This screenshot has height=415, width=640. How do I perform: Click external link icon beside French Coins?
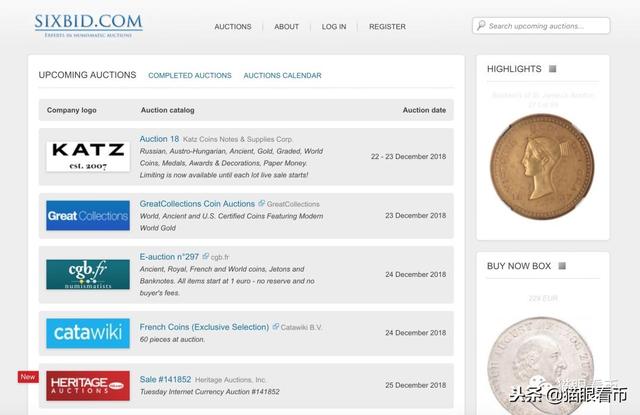[276, 326]
